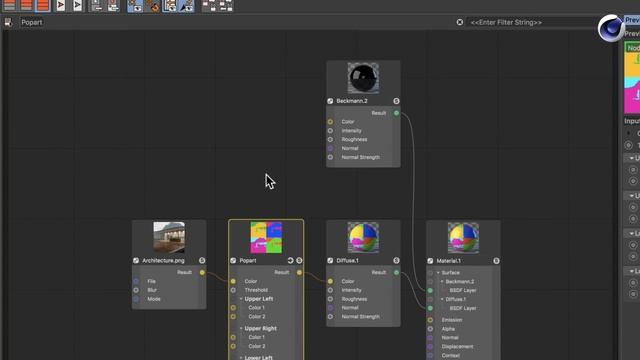Screen dimensions: 640x360
Task: Click the Architecture.png Mode input port
Action: (x=136, y=299)
